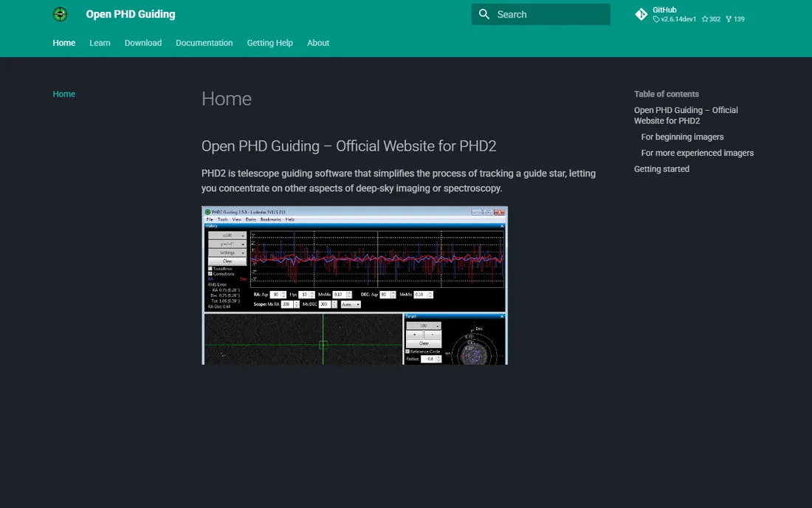Select Home in the left sidebar
Screen dimensions: 812x508
coord(63,94)
